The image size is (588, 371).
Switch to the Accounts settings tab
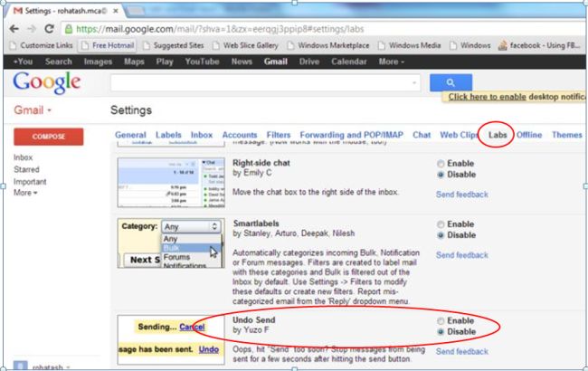tap(240, 135)
